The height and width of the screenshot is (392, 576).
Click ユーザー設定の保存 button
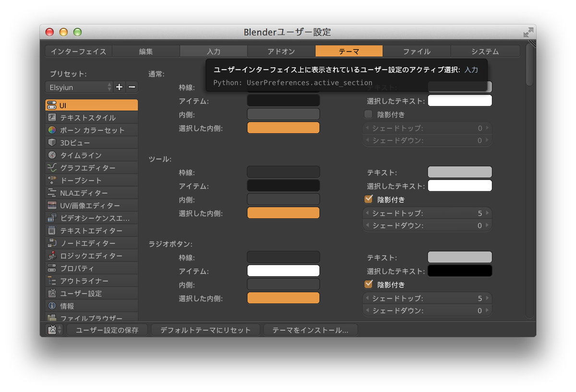(x=107, y=330)
